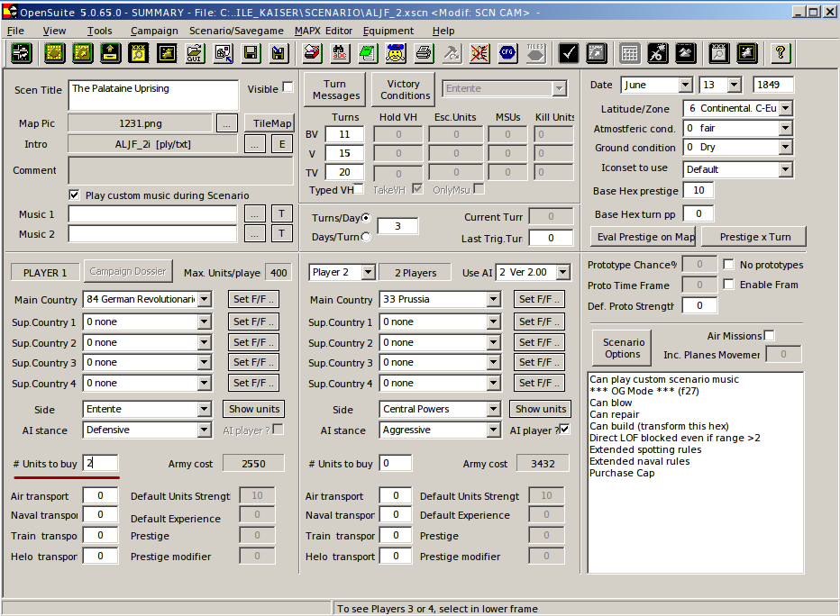The height and width of the screenshot is (616, 840).
Task: Toggle the Visible checkbox
Action: [x=288, y=87]
